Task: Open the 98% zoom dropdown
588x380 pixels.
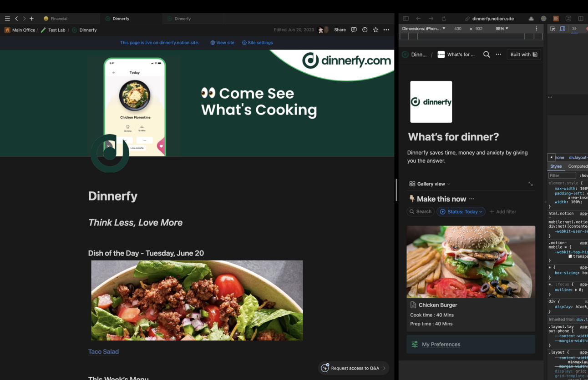Action: click(502, 29)
